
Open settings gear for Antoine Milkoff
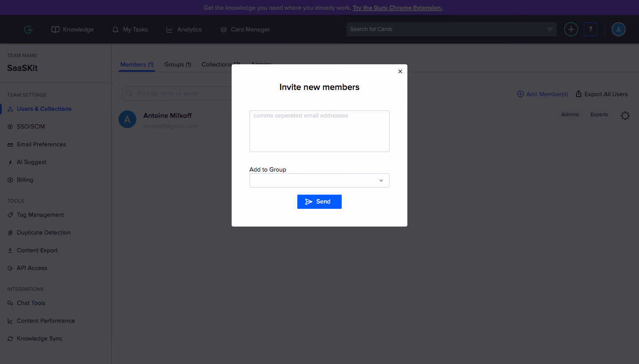click(625, 116)
